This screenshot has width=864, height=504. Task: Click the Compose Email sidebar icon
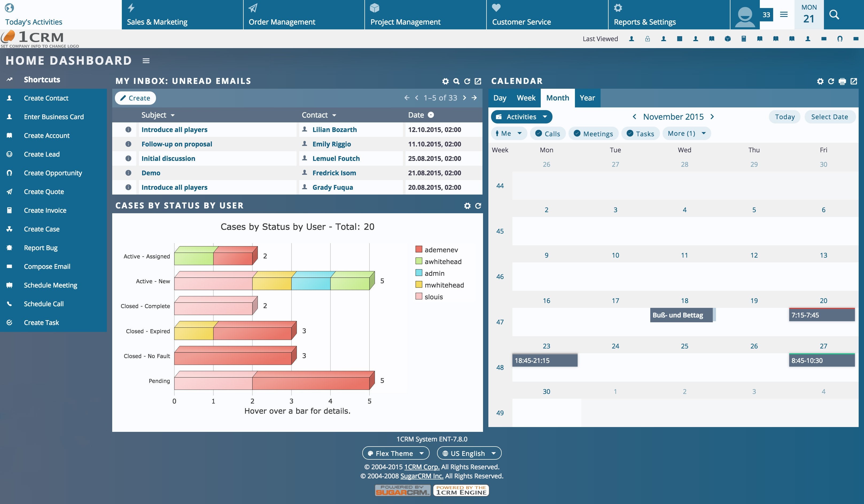point(9,266)
